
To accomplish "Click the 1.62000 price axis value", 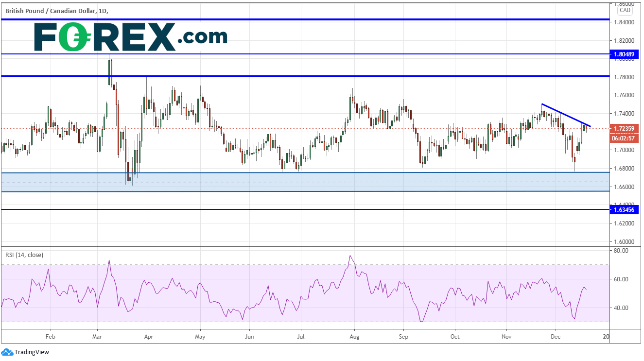I will 624,223.
